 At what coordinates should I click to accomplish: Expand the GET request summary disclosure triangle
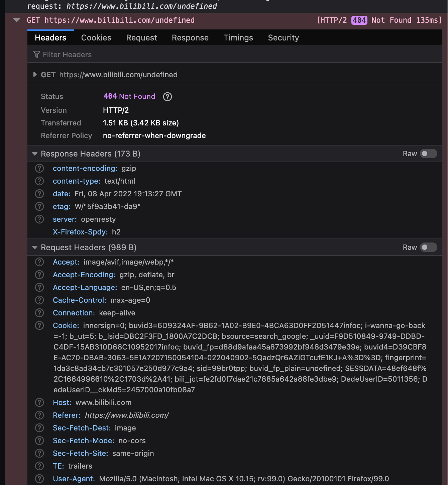(35, 75)
